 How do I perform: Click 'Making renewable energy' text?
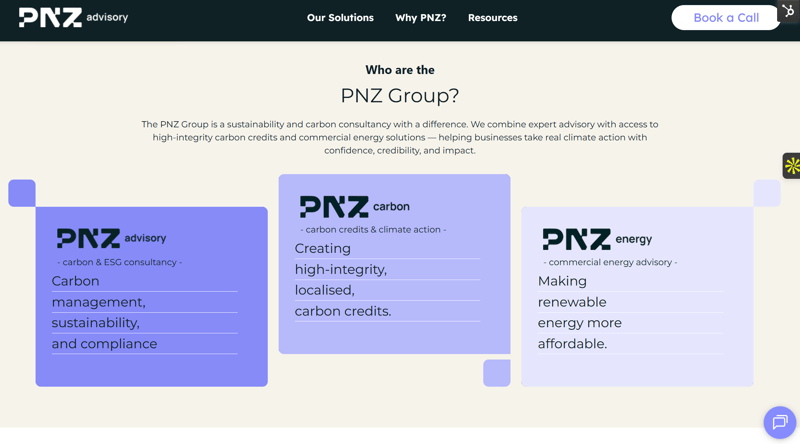coord(562,281)
